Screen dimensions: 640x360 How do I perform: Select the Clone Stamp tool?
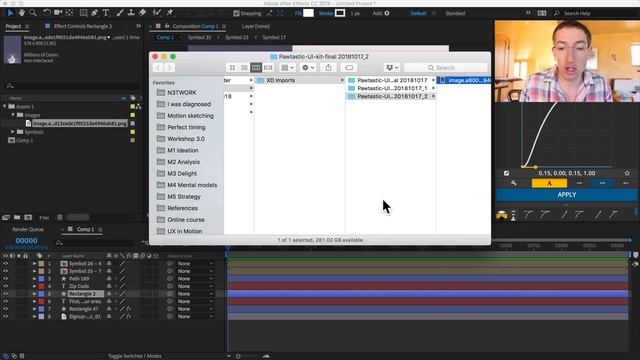click(131, 13)
